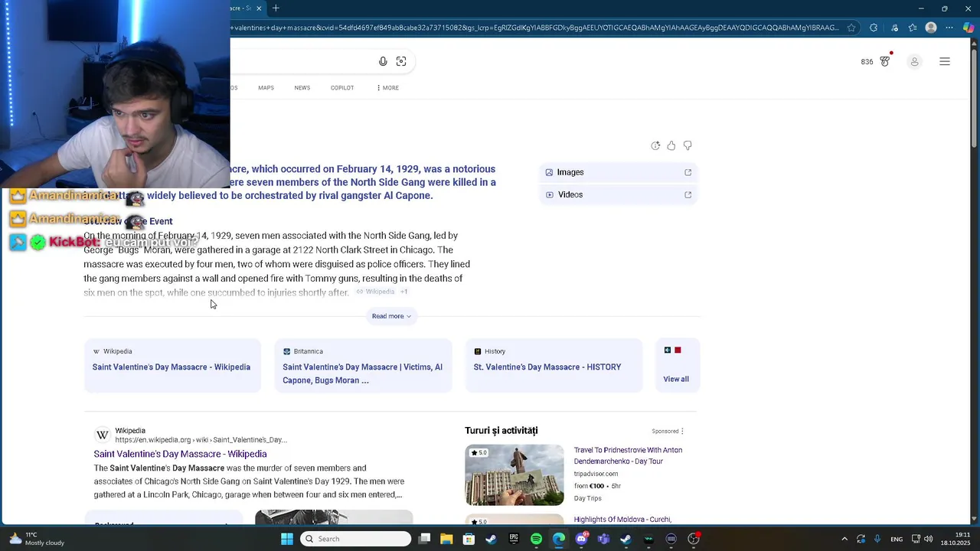The width and height of the screenshot is (980, 551).
Task: Open Wikipedia source card link
Action: point(171,366)
